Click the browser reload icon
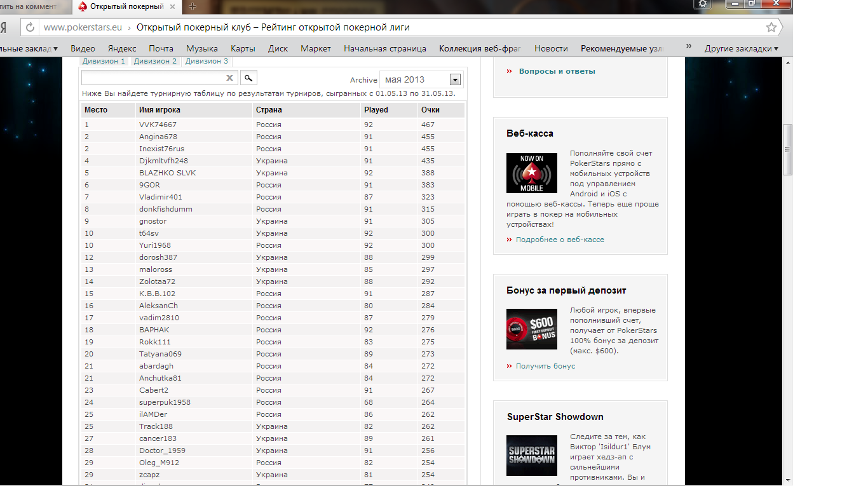The height and width of the screenshot is (488, 868). pyautogui.click(x=30, y=28)
